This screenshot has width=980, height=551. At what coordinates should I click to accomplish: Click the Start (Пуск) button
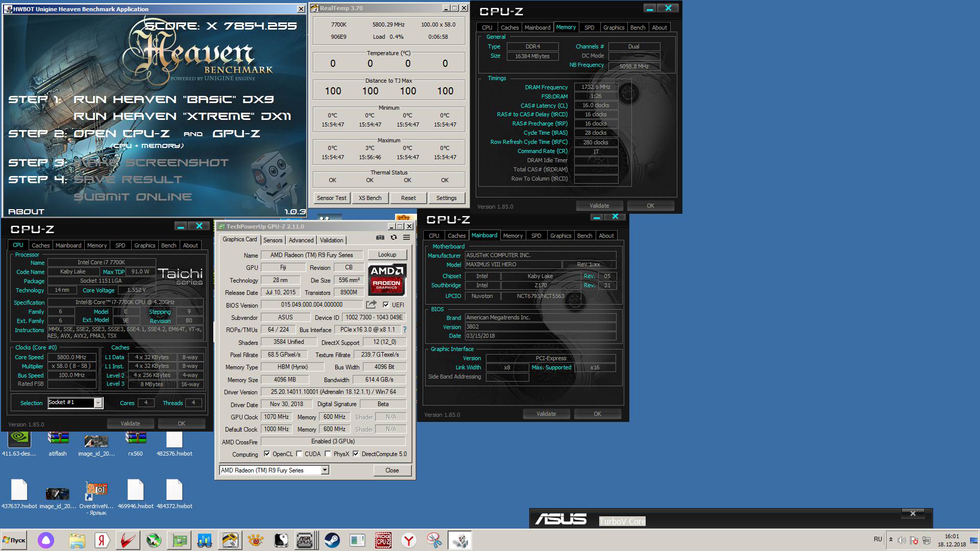tap(14, 540)
